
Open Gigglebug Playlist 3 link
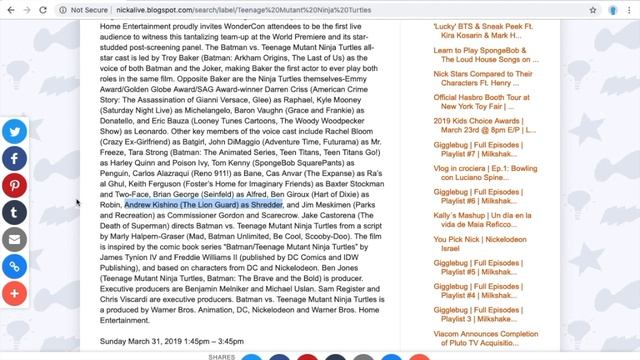478,314
